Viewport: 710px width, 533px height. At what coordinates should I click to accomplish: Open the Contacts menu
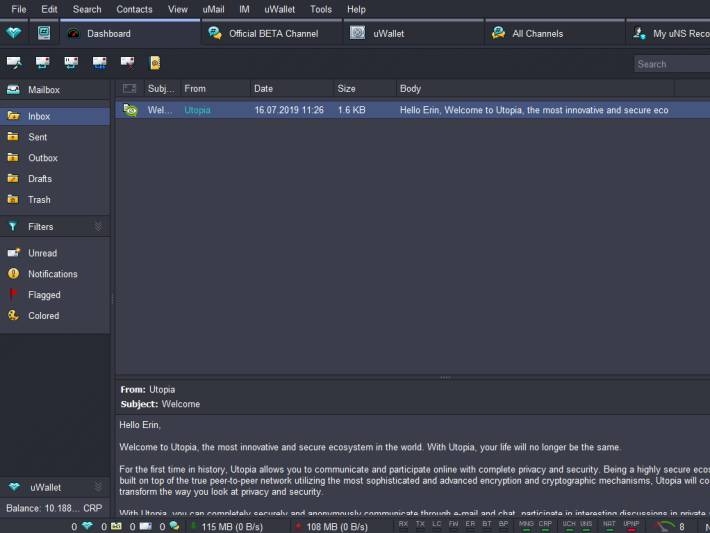tap(134, 9)
